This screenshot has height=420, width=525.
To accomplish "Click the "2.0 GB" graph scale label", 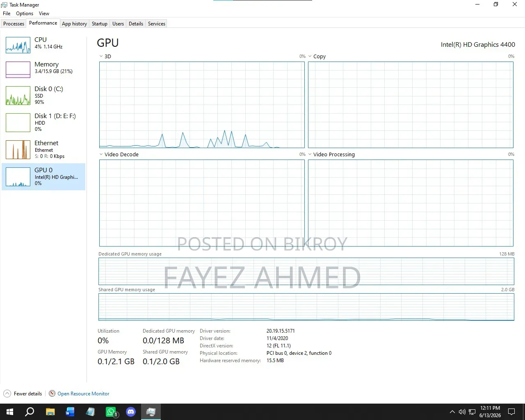I will pyautogui.click(x=508, y=290).
